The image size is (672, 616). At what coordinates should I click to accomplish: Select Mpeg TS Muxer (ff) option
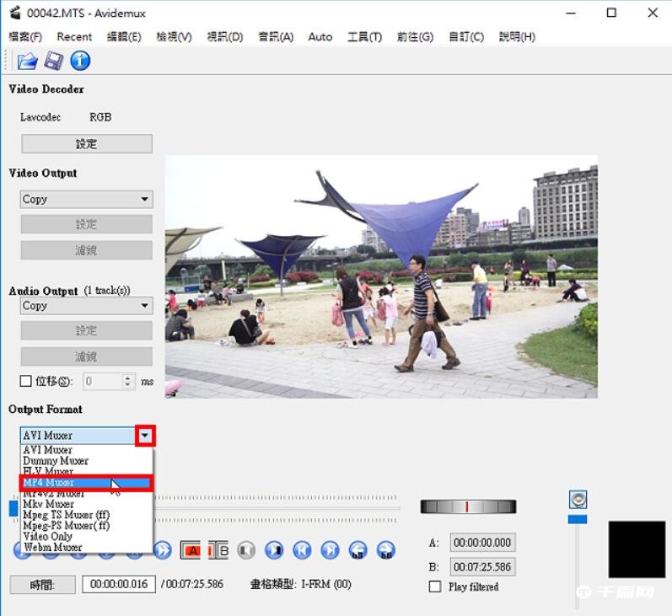tap(86, 515)
